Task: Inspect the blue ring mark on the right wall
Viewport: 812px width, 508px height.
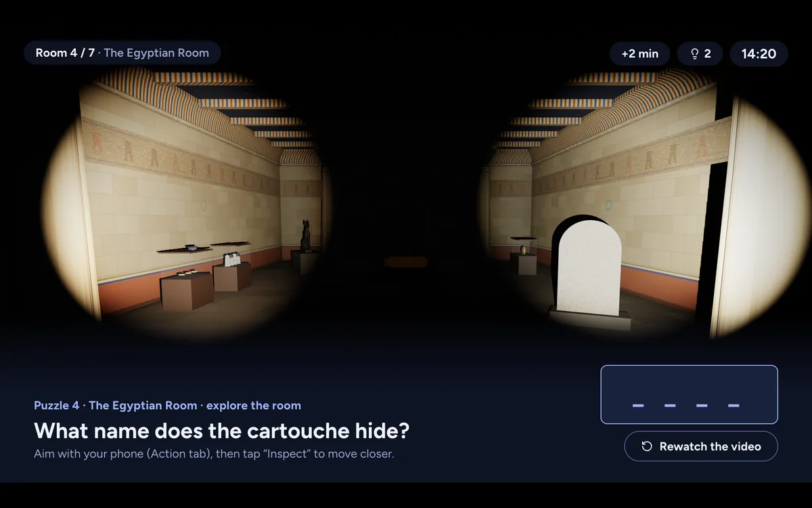Action: 608,204
